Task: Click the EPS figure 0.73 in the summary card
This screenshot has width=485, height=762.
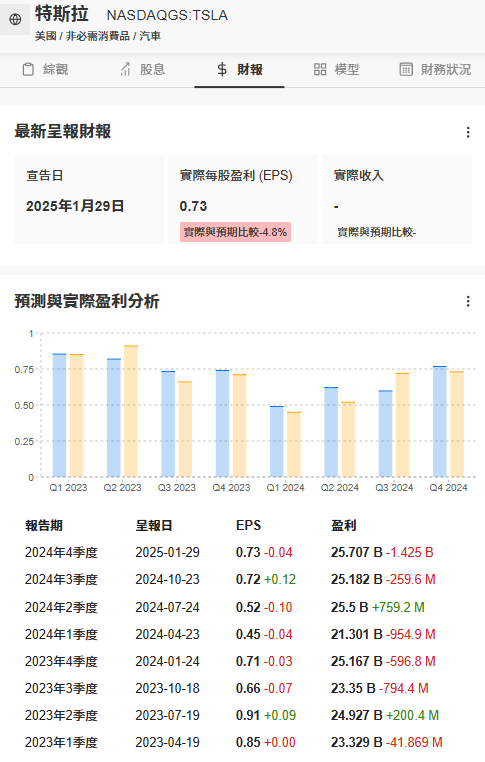Action: (x=193, y=206)
